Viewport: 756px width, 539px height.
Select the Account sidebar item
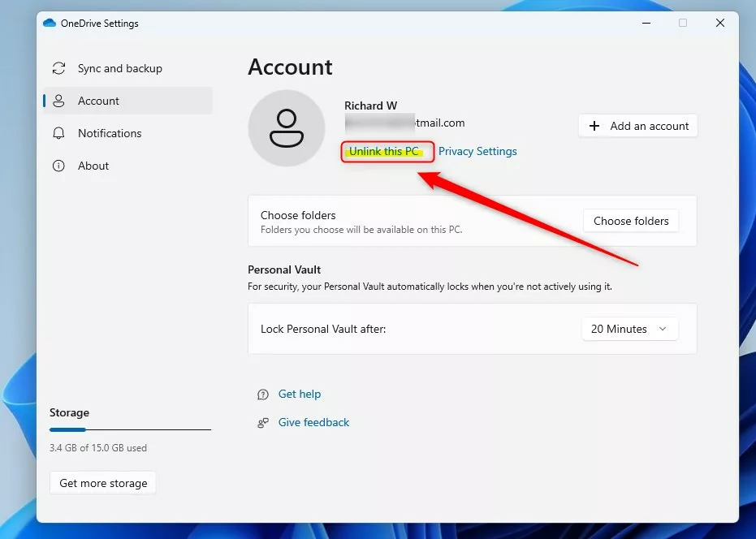[x=127, y=101]
